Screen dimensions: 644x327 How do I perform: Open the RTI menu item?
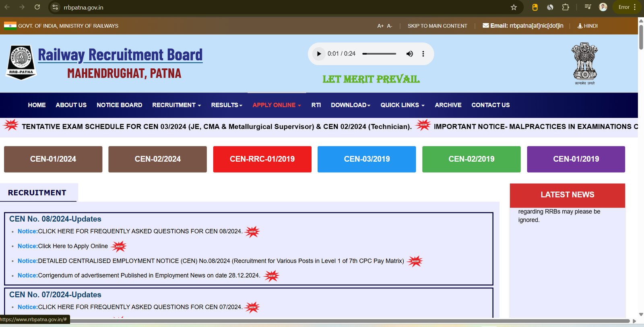tap(316, 105)
